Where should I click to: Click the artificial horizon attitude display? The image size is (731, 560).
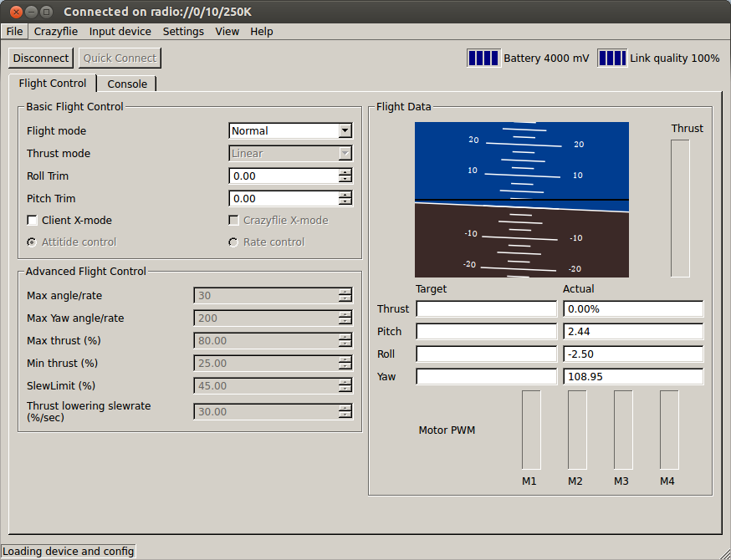521,200
